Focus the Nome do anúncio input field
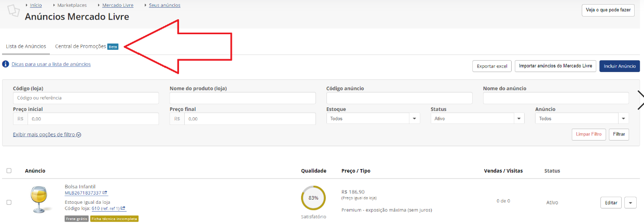This screenshot has height=223, width=644. pos(556,98)
